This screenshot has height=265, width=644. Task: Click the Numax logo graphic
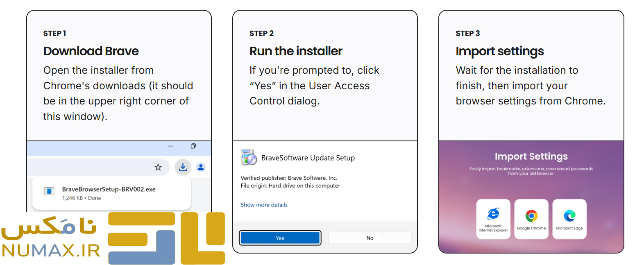coord(166,238)
